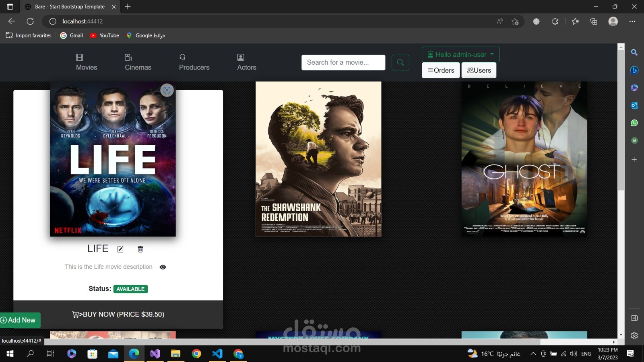
Task: Focus the Search for a movie field
Action: 343,62
